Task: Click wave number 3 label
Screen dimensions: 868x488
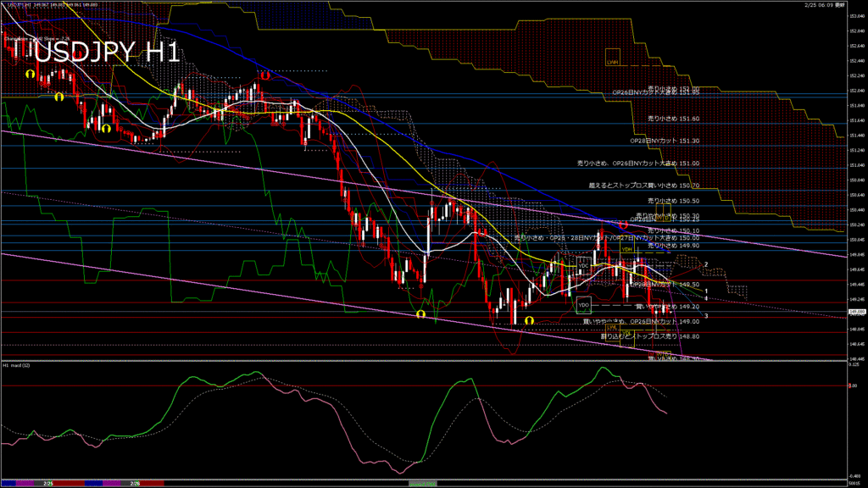Action: (x=706, y=316)
